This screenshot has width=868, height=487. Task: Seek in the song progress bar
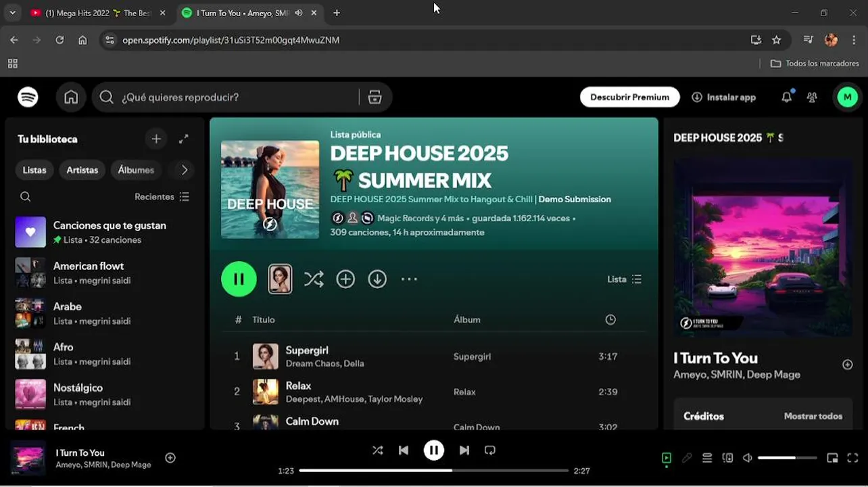(x=434, y=470)
